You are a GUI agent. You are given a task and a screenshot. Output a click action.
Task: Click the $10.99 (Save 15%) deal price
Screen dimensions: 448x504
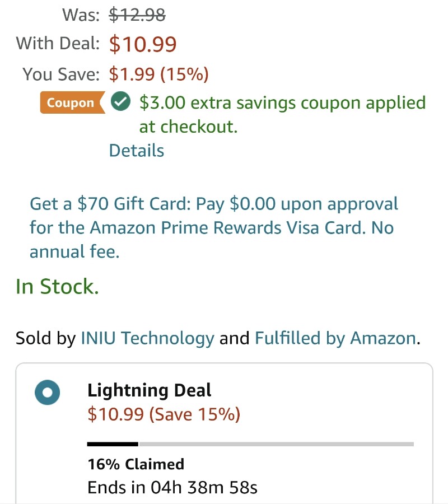[x=164, y=414]
